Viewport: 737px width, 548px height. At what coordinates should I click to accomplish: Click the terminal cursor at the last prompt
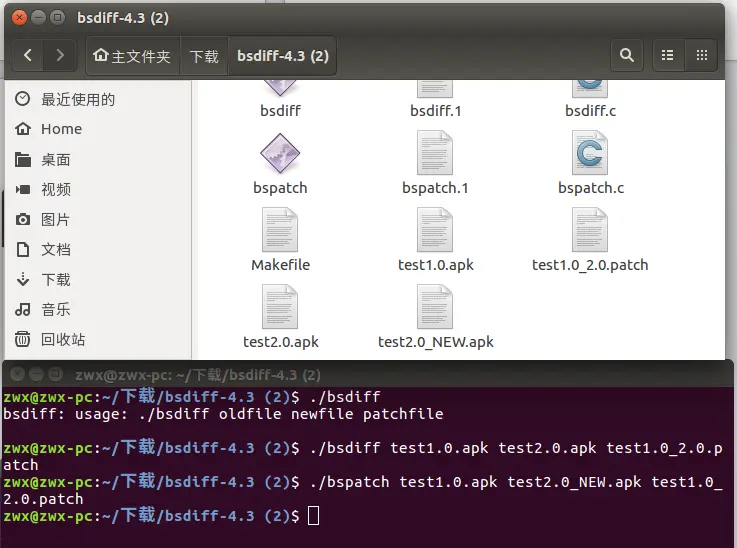[x=314, y=516]
